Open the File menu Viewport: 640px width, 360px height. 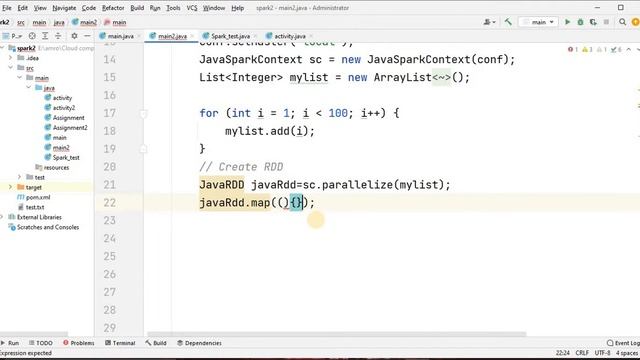(x=7, y=8)
